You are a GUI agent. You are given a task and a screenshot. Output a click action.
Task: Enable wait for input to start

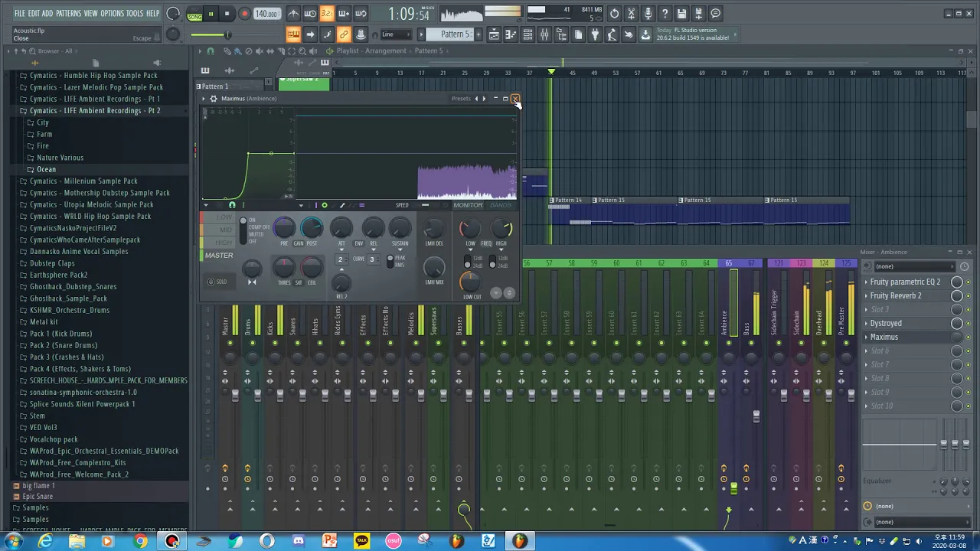pyautogui.click(x=310, y=14)
